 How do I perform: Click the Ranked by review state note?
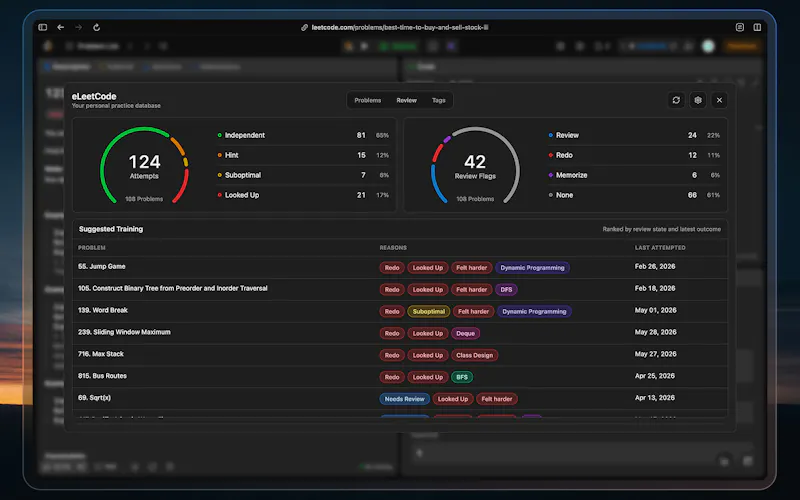(662, 229)
